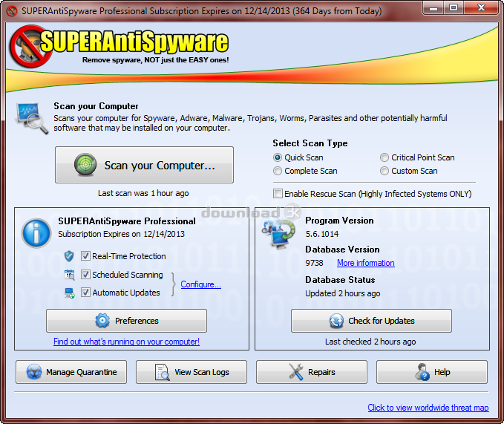Minimize the SUPERAntiSpyware window
This screenshot has height=424, width=504.
pos(433,8)
